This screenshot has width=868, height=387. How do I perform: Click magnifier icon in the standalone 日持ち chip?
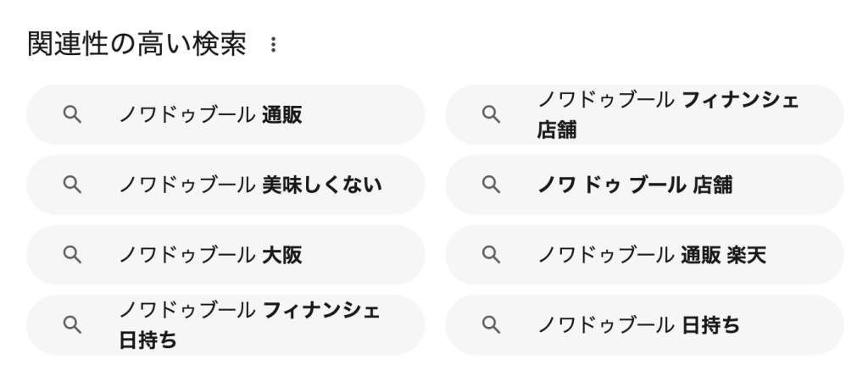pyautogui.click(x=491, y=325)
